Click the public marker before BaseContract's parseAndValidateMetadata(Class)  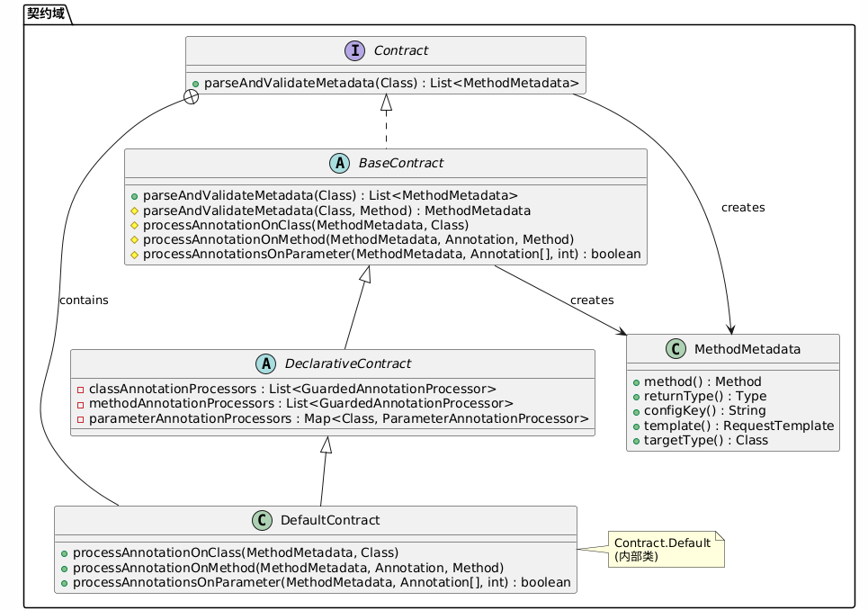pos(134,196)
